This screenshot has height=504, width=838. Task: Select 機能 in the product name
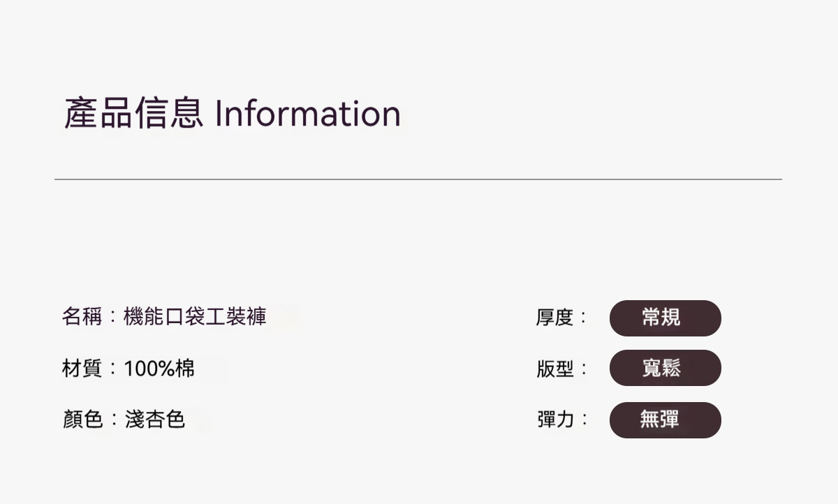[x=143, y=317]
